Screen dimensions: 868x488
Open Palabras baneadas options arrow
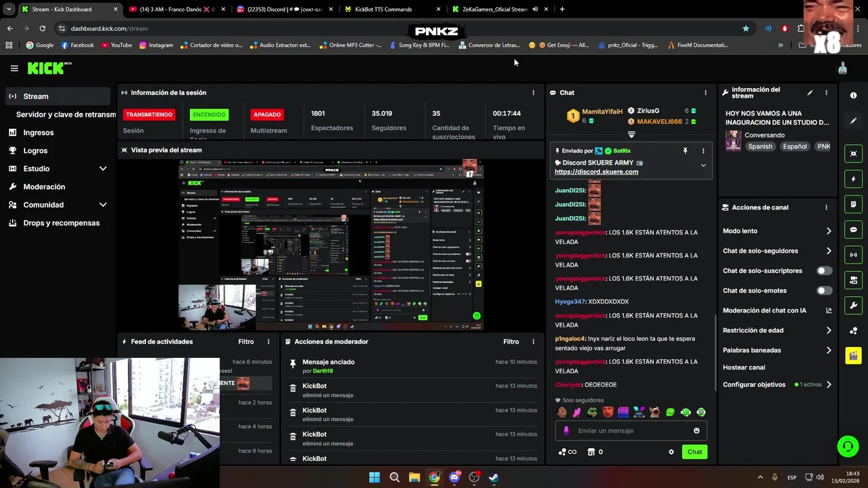[829, 350]
